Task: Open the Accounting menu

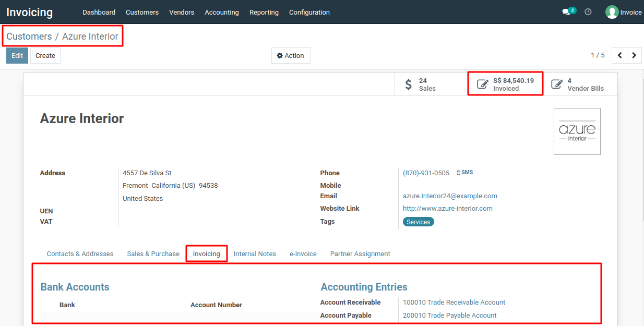Action: (x=222, y=12)
